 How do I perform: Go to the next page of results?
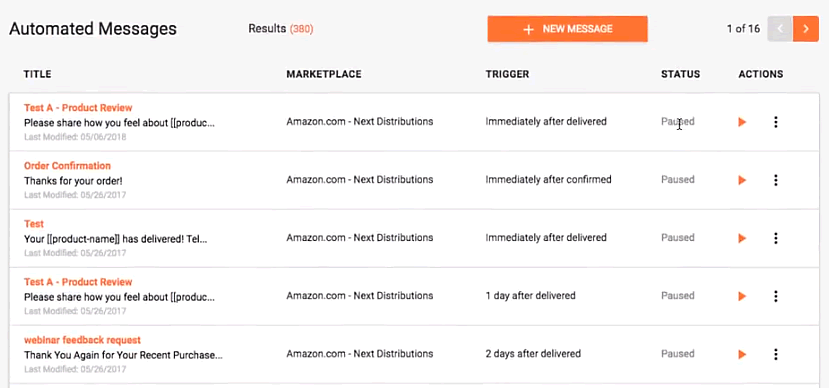click(806, 29)
